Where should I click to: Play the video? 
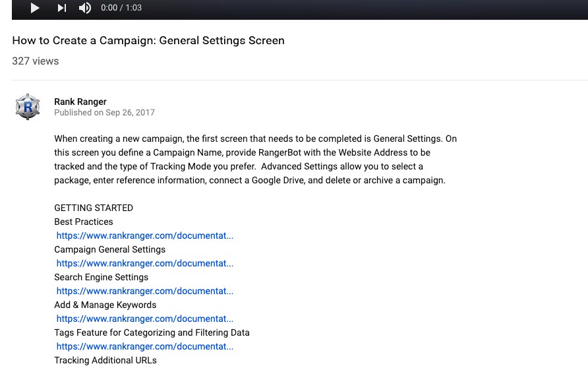point(35,8)
